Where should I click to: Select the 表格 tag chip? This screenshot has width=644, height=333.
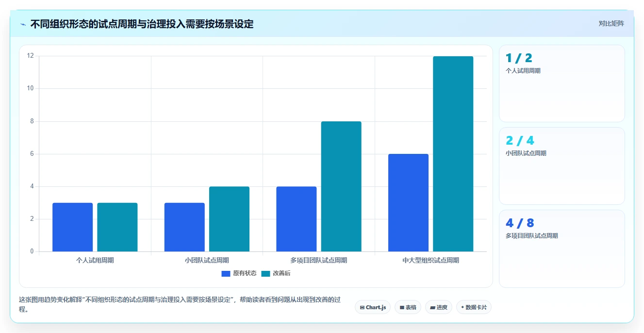(x=408, y=307)
